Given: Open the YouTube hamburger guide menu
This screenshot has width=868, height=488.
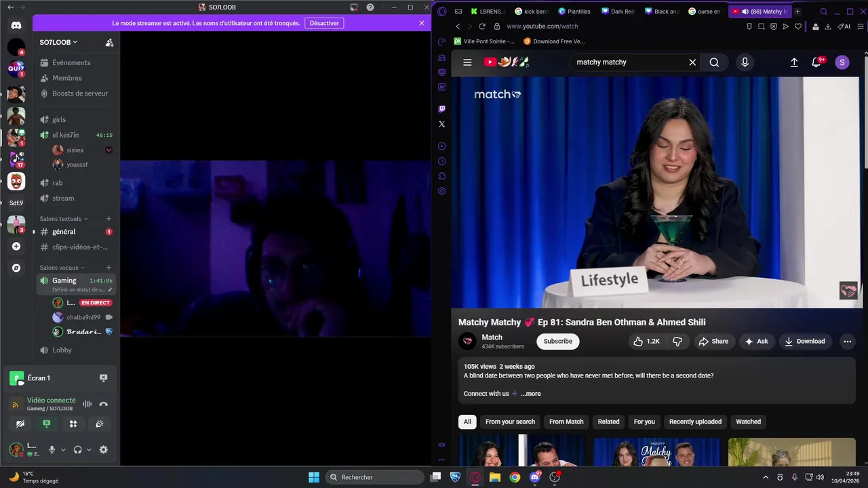Looking at the screenshot, I should 467,62.
